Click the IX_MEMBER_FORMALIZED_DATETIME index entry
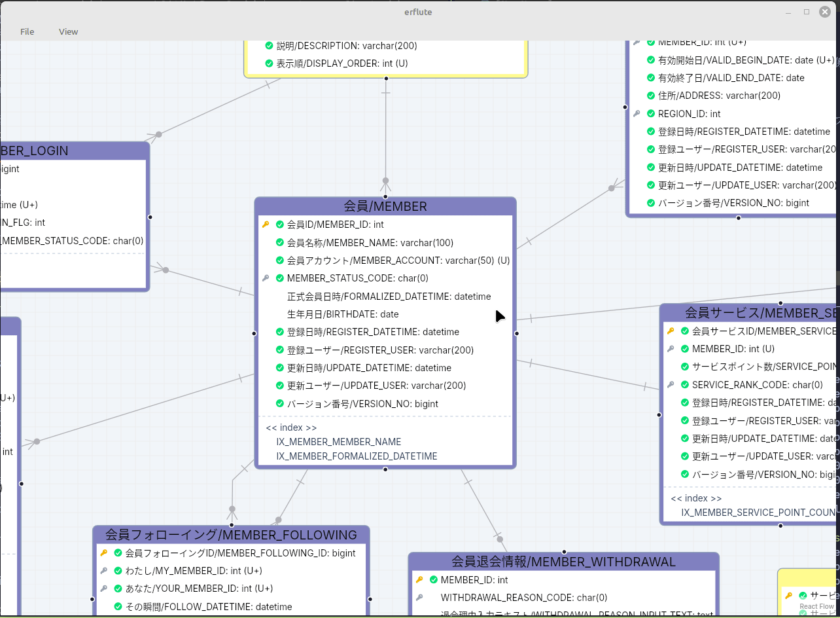 pos(357,456)
